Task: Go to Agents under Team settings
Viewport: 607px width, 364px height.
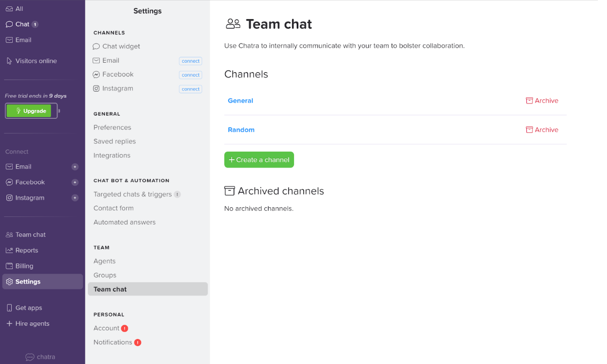Action: click(x=105, y=261)
